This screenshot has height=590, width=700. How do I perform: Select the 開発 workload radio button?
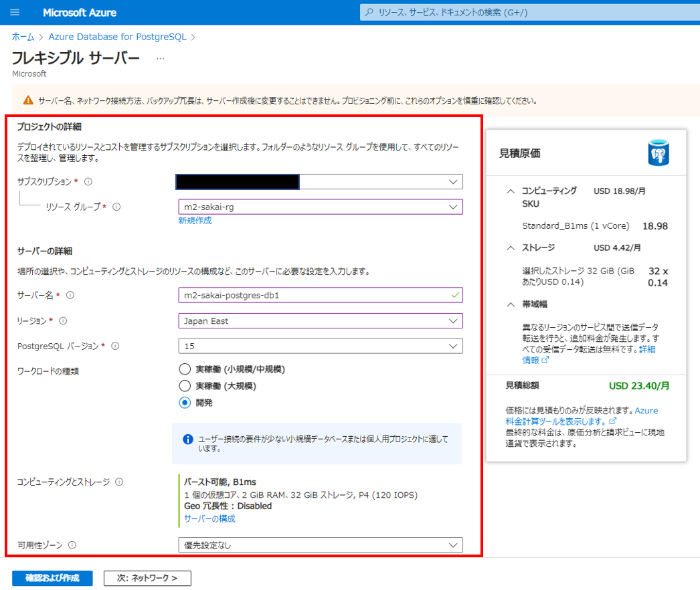pos(185,403)
